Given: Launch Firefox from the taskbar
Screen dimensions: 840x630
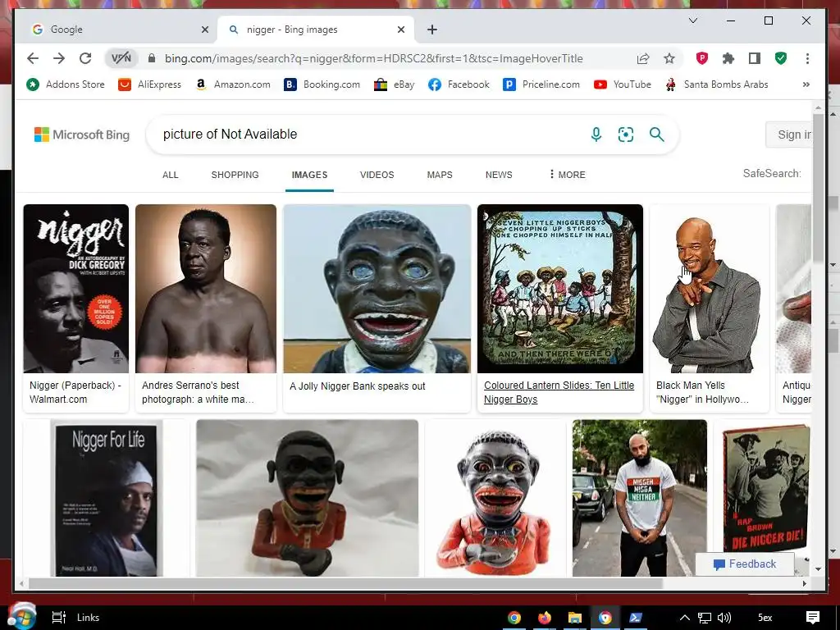Looking at the screenshot, I should [545, 618].
